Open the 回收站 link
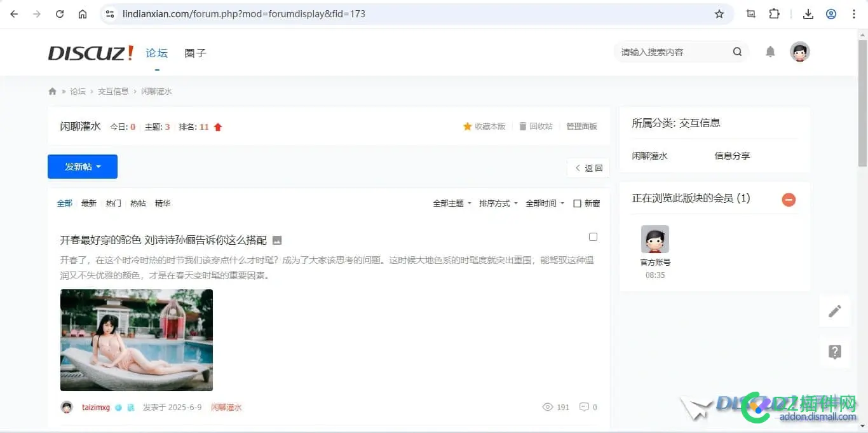 [x=536, y=127]
